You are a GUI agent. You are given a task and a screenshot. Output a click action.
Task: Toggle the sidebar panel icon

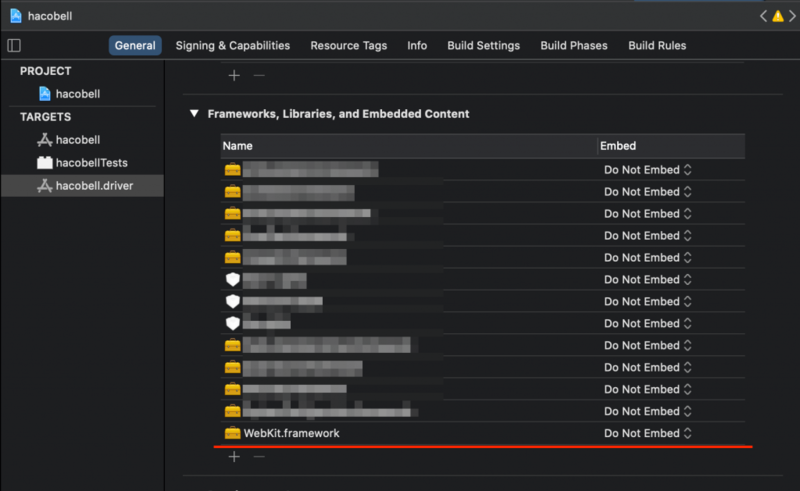point(14,45)
